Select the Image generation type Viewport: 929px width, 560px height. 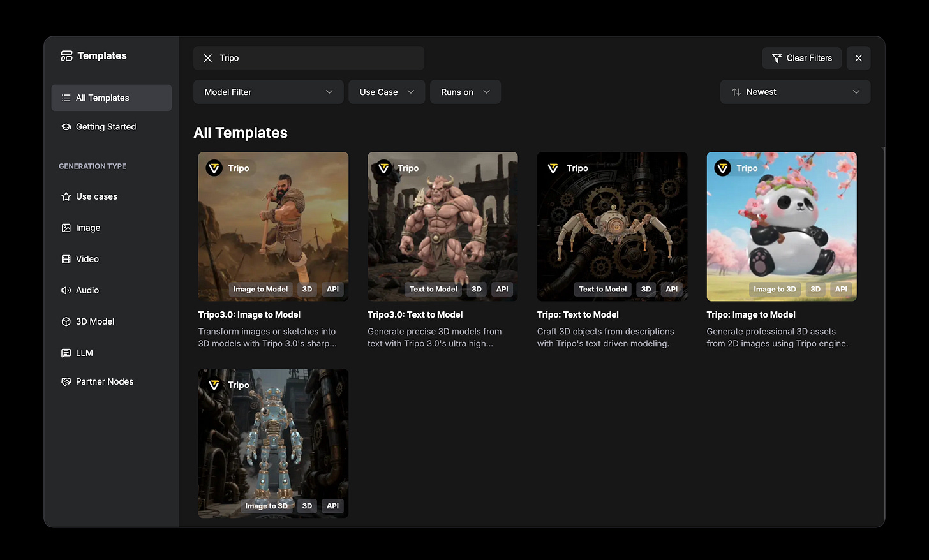[112, 228]
